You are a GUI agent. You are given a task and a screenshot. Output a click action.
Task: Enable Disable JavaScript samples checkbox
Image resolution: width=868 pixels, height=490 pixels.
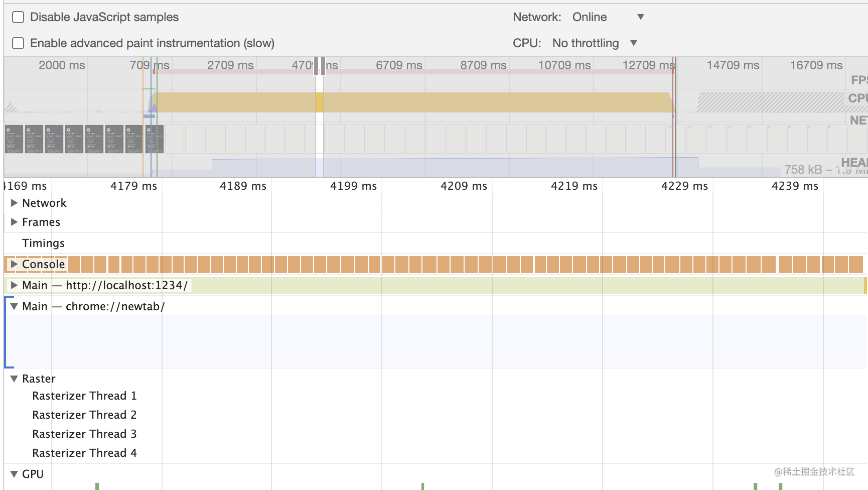[x=18, y=17]
